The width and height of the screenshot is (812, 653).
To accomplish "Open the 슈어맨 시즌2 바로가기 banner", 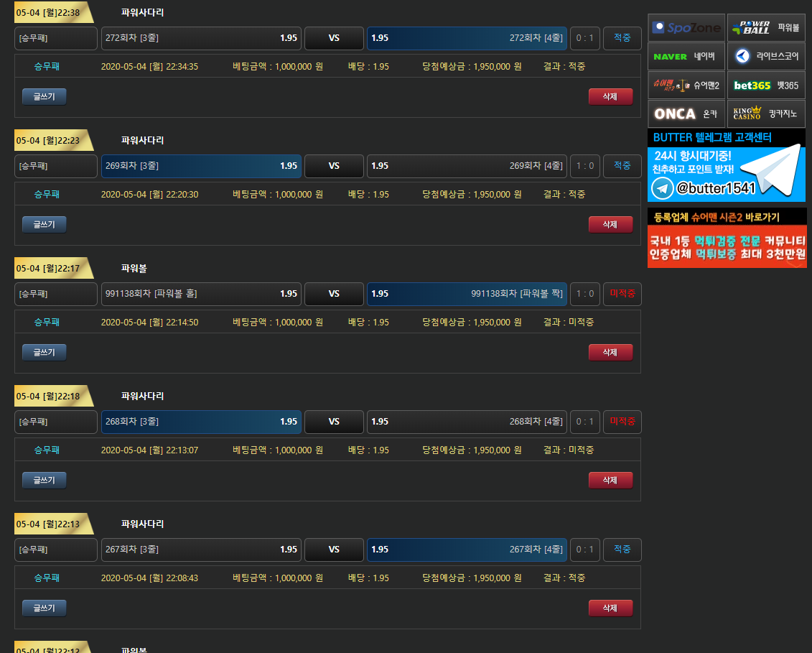I will 727,238.
